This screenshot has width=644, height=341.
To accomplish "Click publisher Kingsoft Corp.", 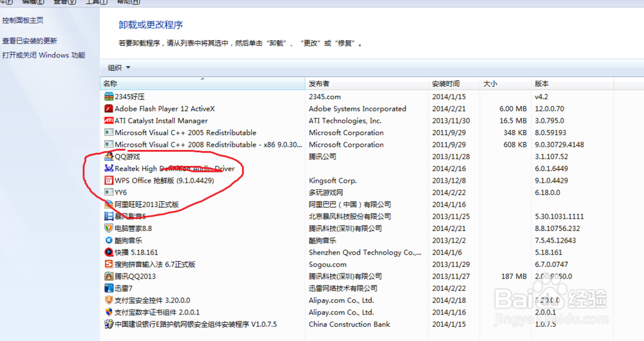I will pyautogui.click(x=333, y=180).
